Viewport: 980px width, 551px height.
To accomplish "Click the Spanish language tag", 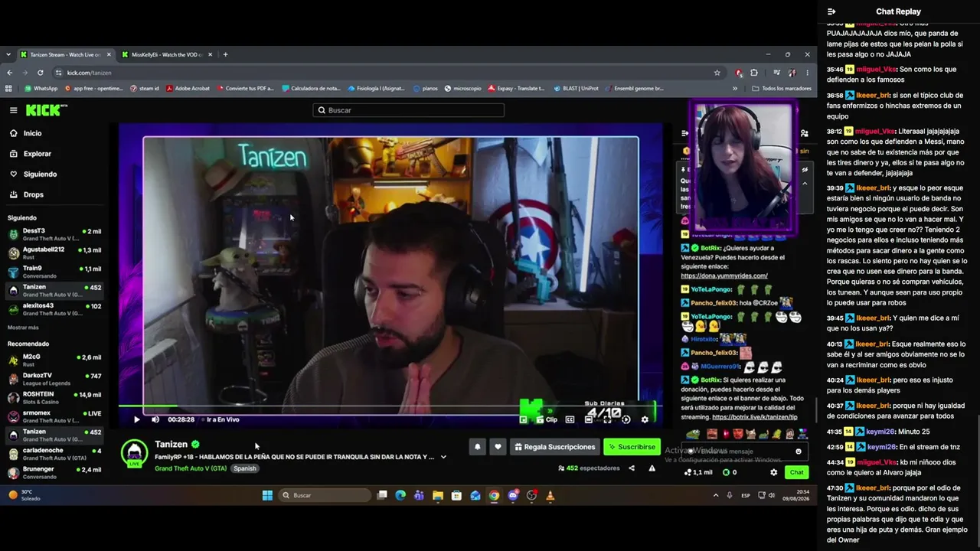I will pos(245,468).
